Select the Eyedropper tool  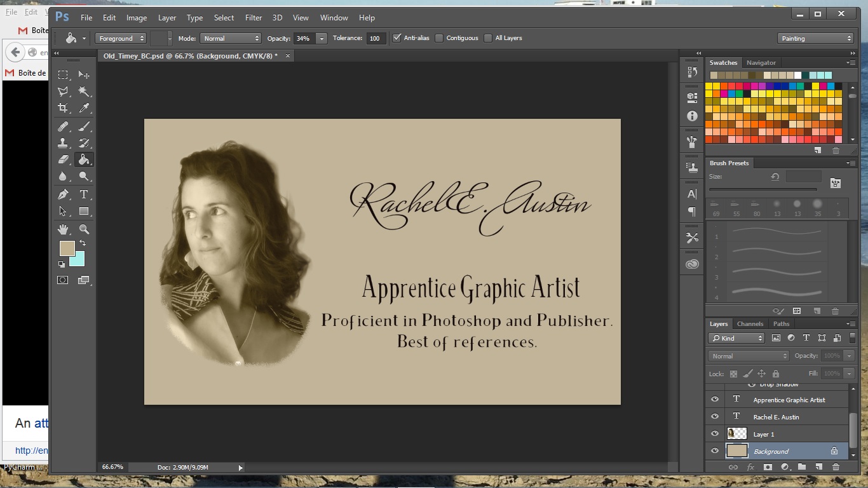click(x=83, y=108)
